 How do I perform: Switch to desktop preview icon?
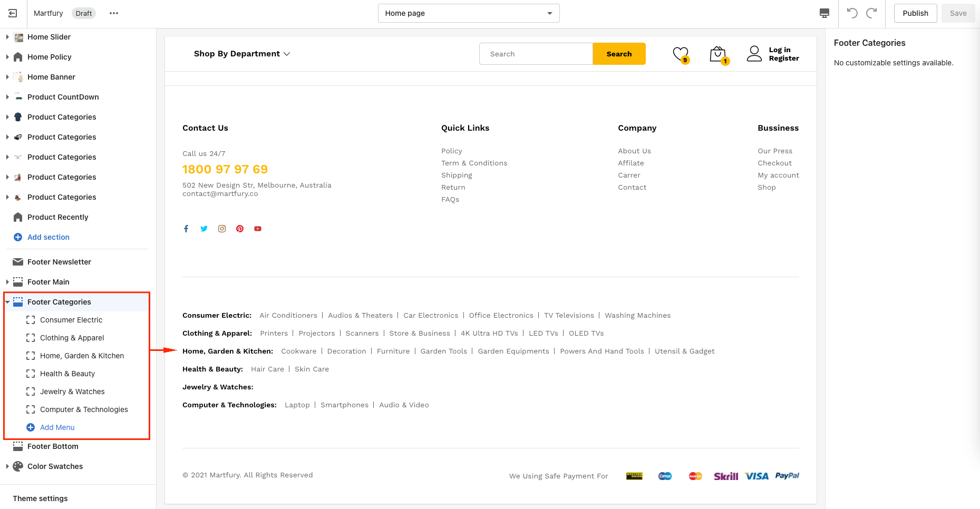824,13
